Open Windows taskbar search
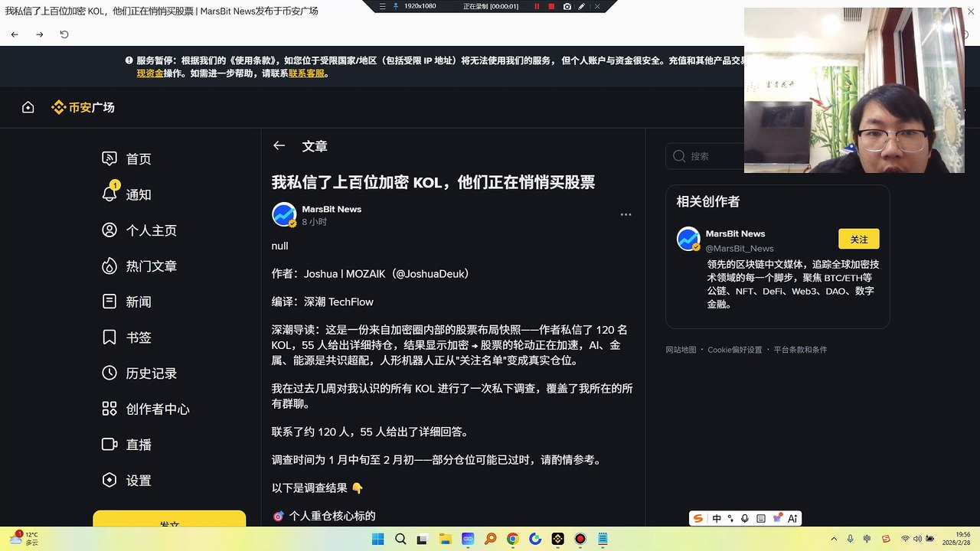980x551 pixels. [400, 539]
